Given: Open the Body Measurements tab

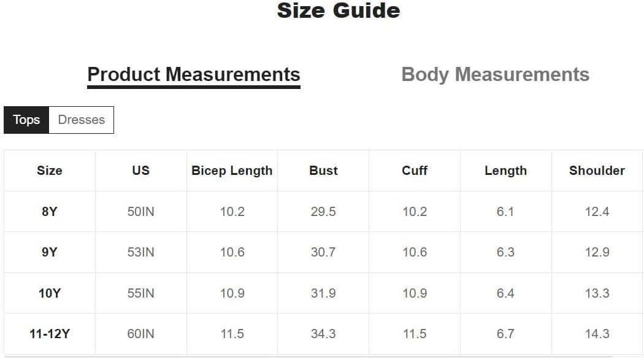Looking at the screenshot, I should tap(496, 75).
